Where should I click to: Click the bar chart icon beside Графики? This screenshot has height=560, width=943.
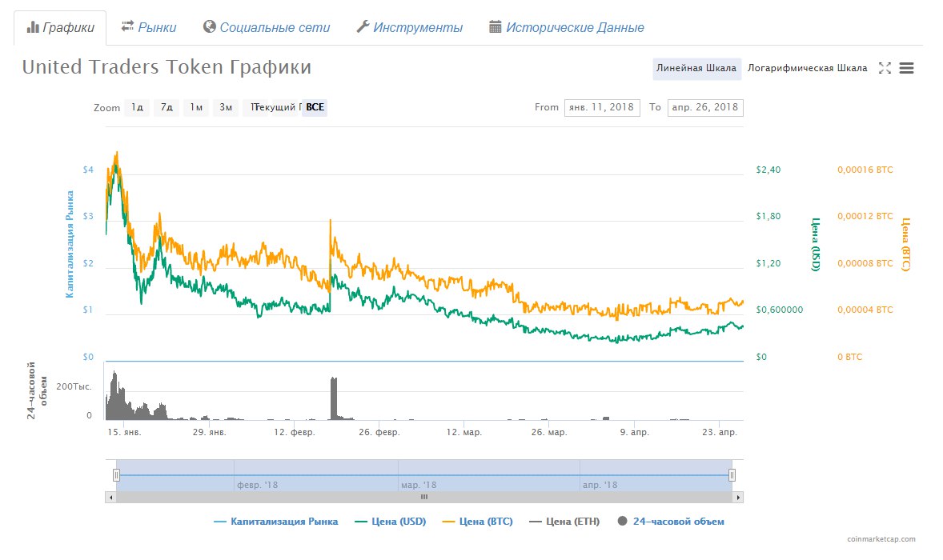point(33,27)
